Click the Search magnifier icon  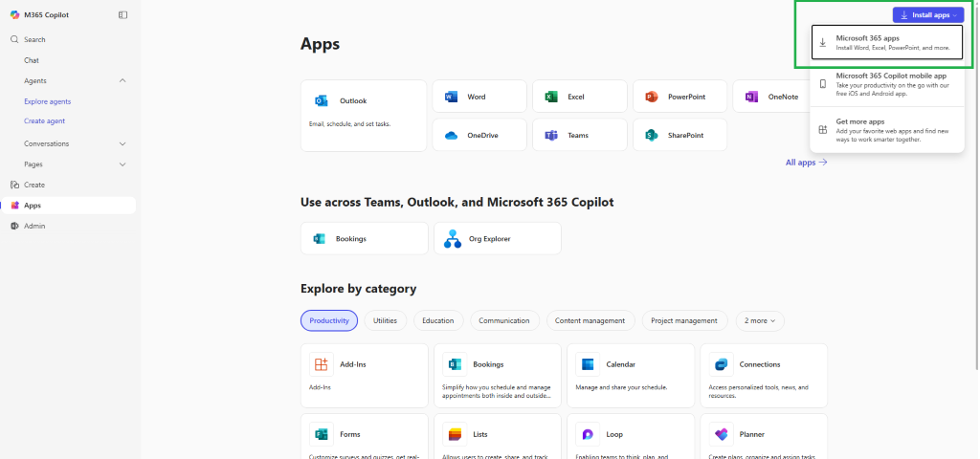pos(14,39)
